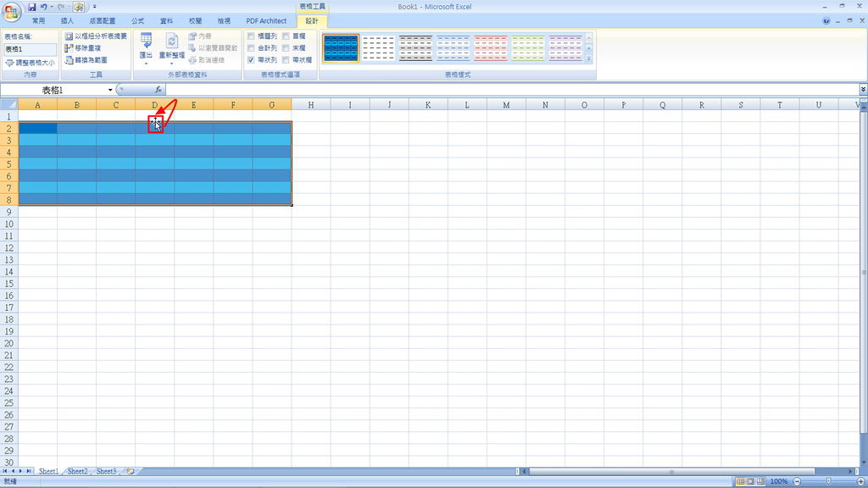This screenshot has width=868, height=488.
Task: Go to first sheet navigation arrow
Action: click(x=5, y=471)
